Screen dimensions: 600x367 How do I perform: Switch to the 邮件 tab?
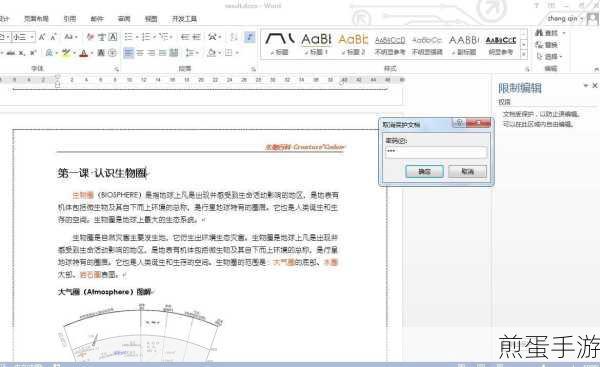tap(97, 18)
